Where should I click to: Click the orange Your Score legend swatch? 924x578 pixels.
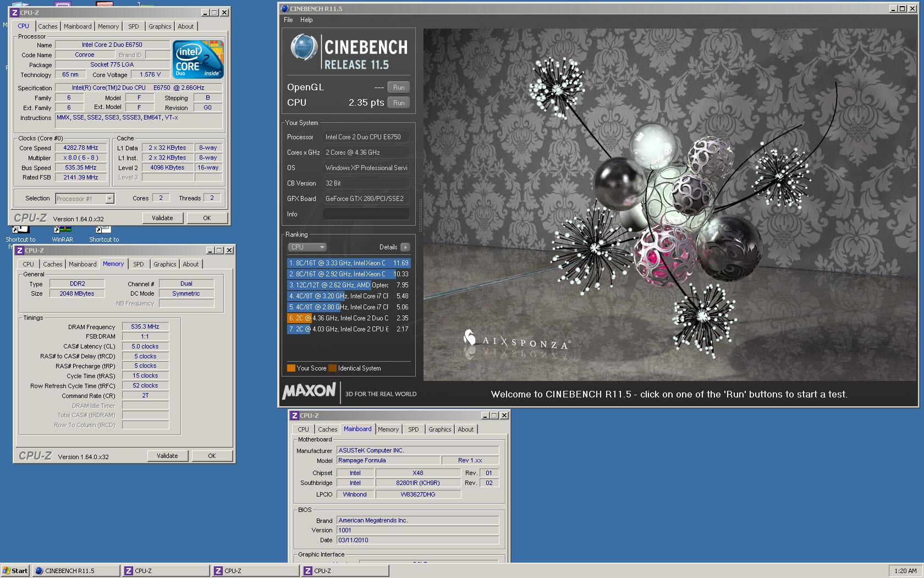coord(291,368)
